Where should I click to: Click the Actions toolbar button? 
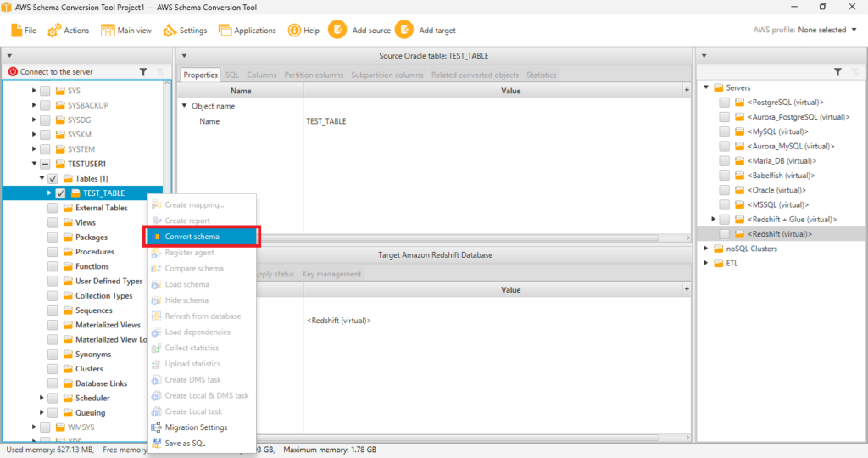pos(69,30)
